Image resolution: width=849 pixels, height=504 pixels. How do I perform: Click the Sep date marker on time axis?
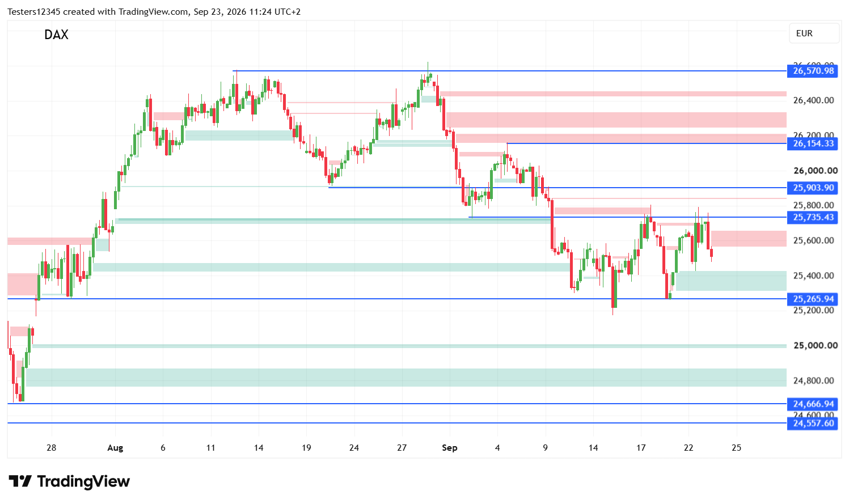[x=450, y=448]
